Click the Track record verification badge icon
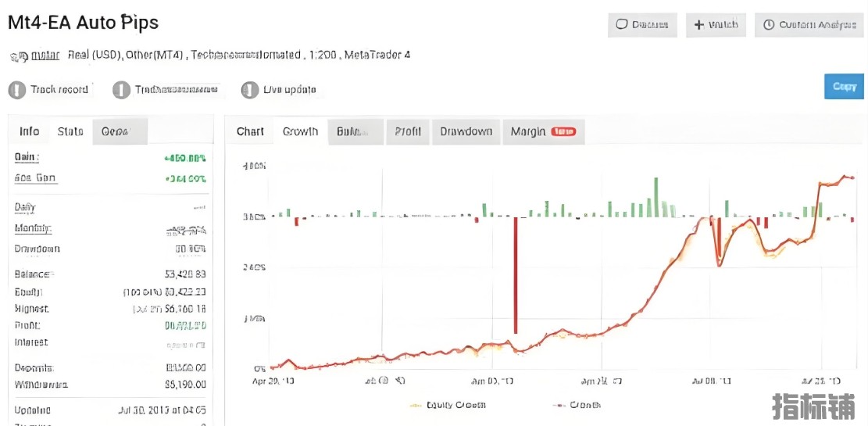Image resolution: width=868 pixels, height=426 pixels. (16, 90)
